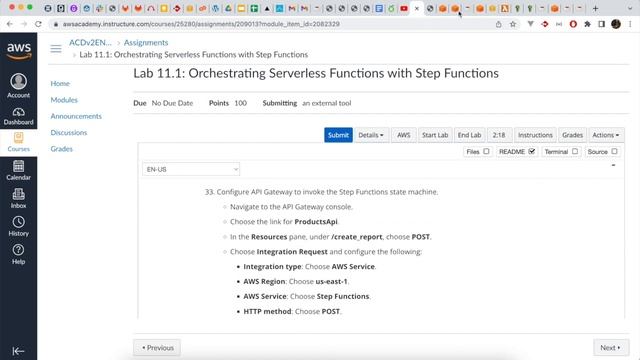Click the Start Lab button

pos(435,135)
